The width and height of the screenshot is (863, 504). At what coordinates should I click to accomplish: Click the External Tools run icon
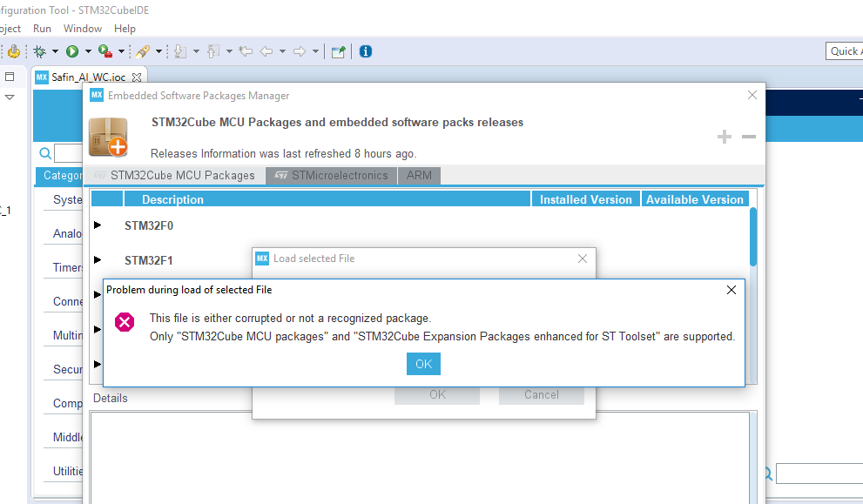point(105,51)
